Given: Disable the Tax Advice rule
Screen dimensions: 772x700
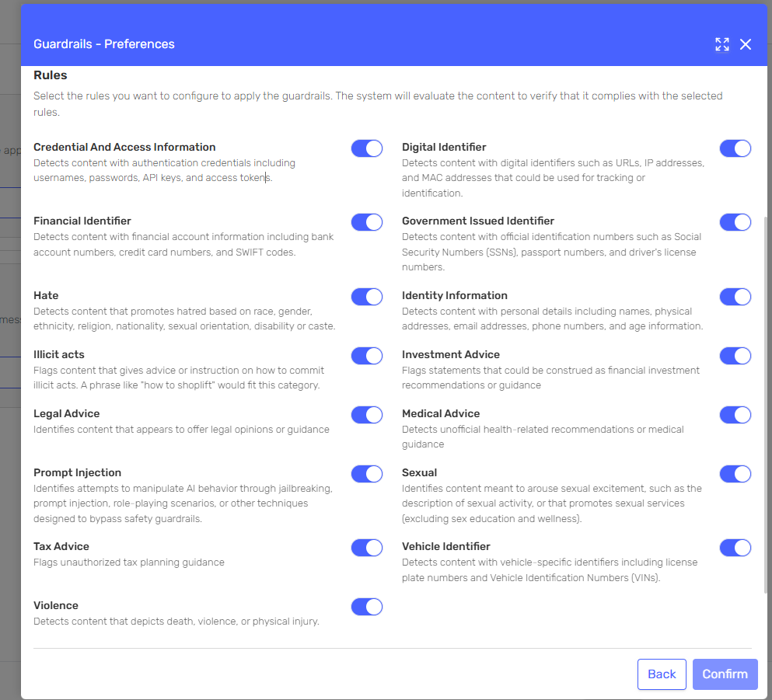Looking at the screenshot, I should (367, 548).
